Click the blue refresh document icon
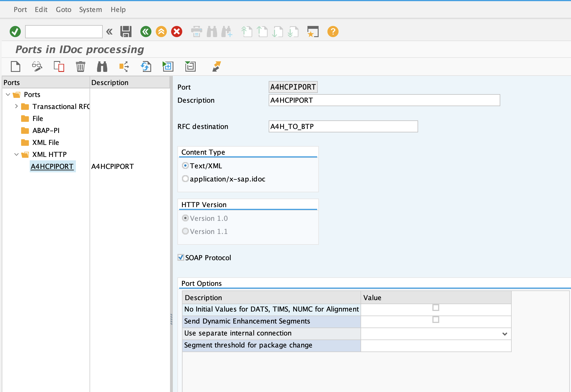 point(146,66)
